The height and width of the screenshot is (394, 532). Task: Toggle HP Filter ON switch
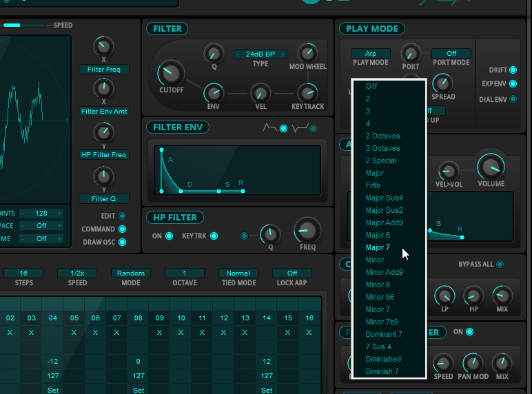[169, 236]
